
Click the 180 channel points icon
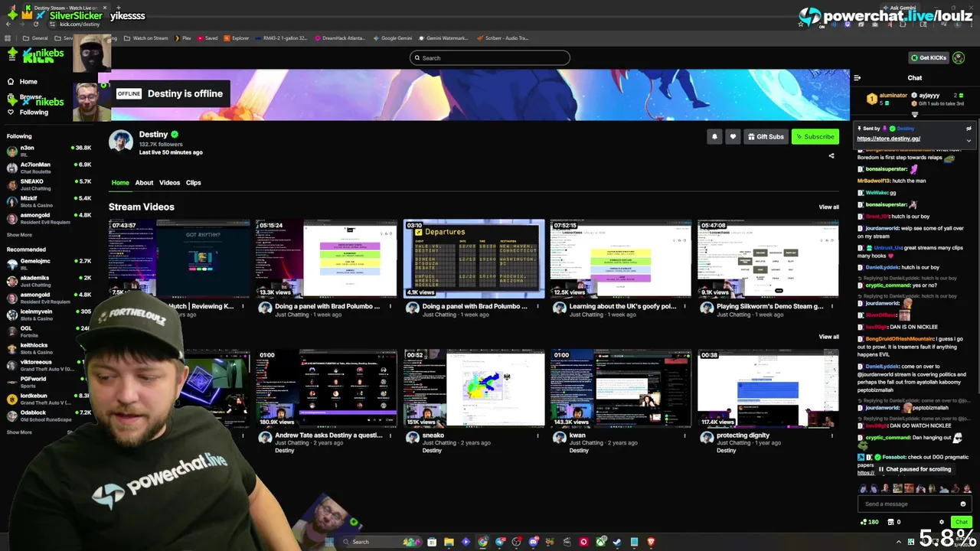point(864,522)
